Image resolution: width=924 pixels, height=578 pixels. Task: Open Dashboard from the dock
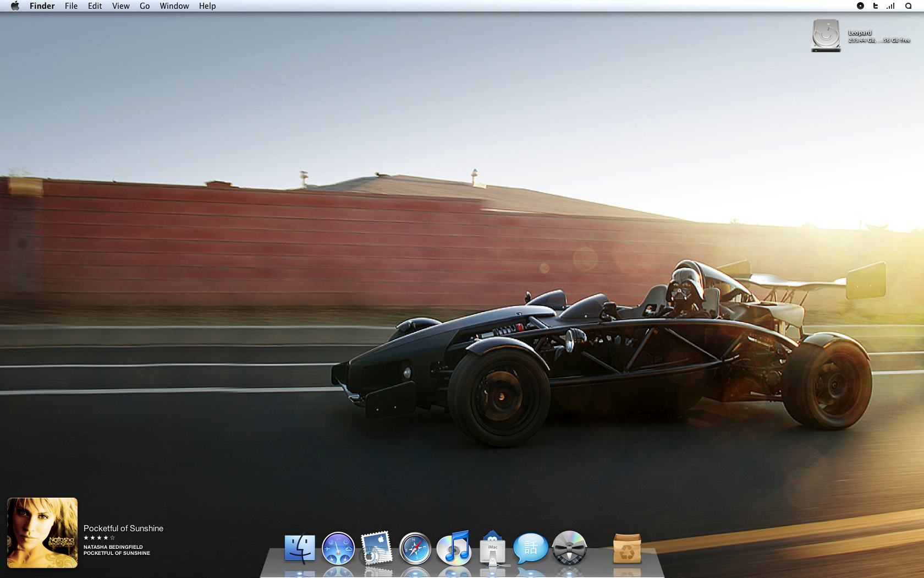click(x=338, y=549)
